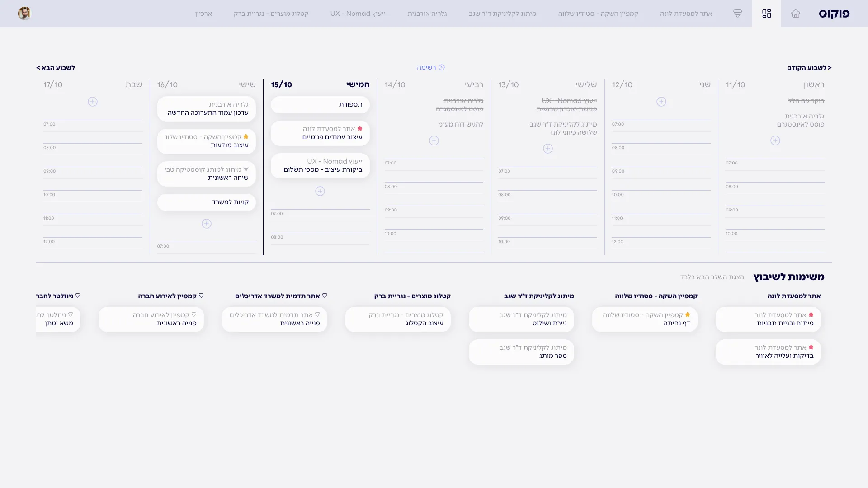Open the ארכיון tab
Image resolution: width=868 pixels, height=488 pixels.
(x=203, y=14)
